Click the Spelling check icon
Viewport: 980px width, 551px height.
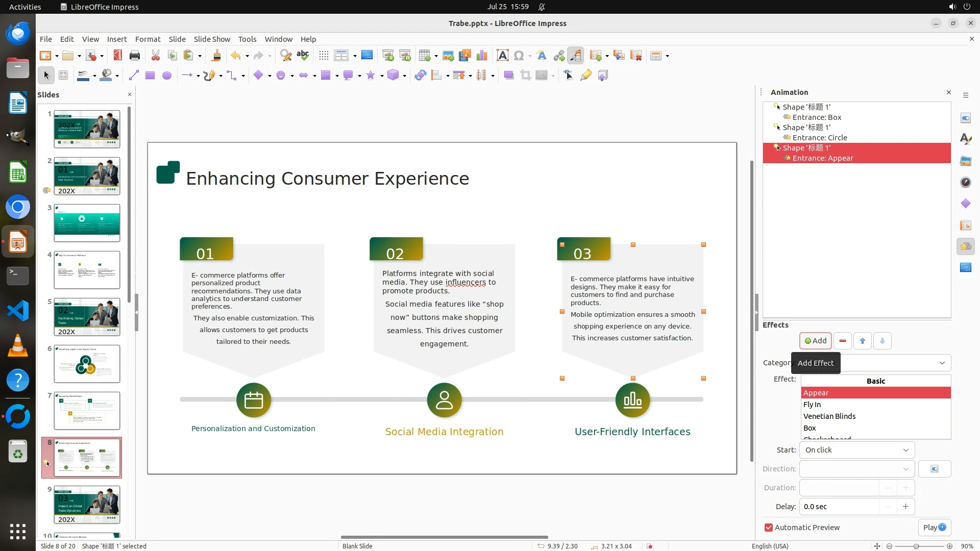pyautogui.click(x=303, y=56)
